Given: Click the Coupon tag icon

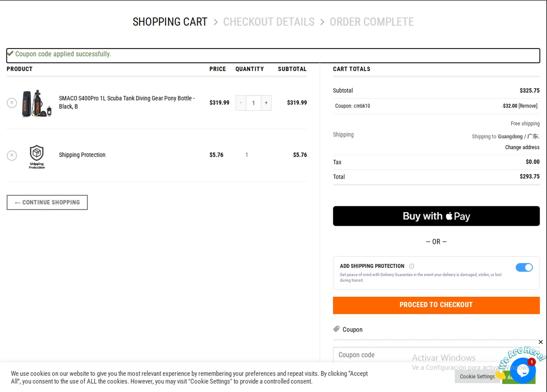Looking at the screenshot, I should click(336, 329).
